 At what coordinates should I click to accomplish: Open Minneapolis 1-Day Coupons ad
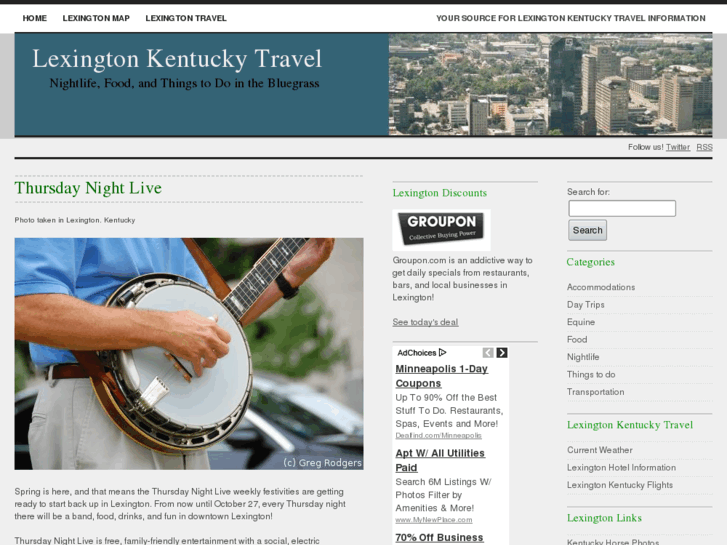tap(441, 376)
